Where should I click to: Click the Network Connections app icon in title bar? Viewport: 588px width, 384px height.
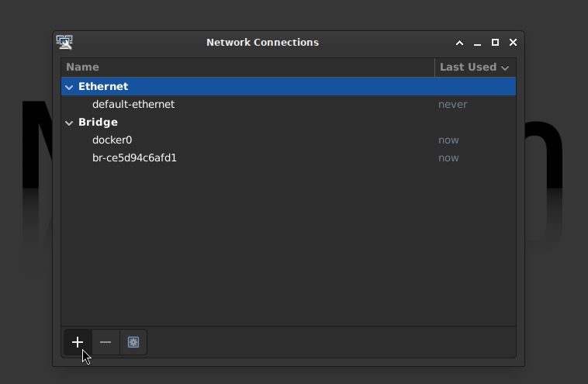tap(64, 43)
